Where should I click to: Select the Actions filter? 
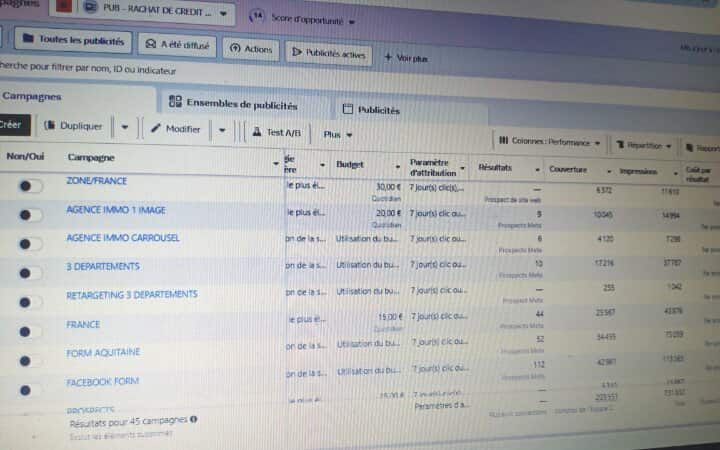click(251, 49)
